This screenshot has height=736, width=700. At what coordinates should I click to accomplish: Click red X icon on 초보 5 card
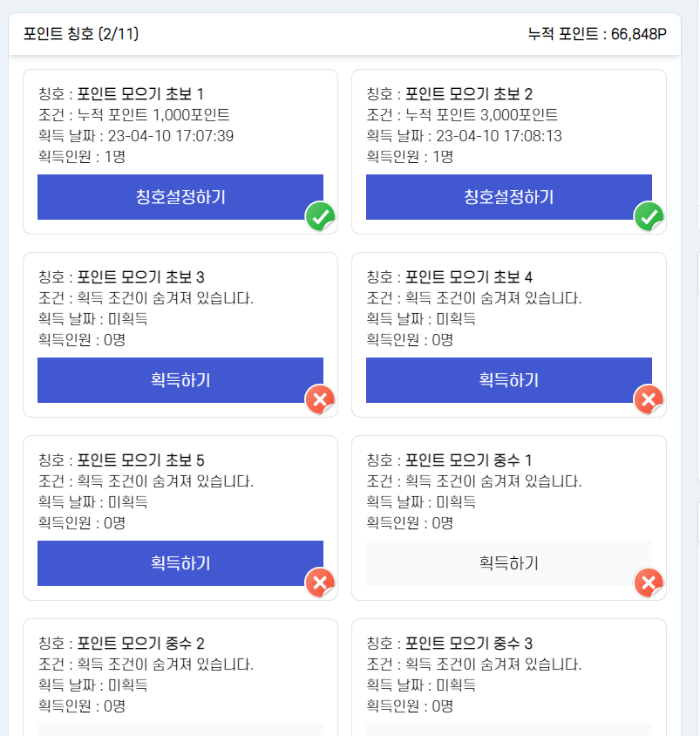point(320,583)
